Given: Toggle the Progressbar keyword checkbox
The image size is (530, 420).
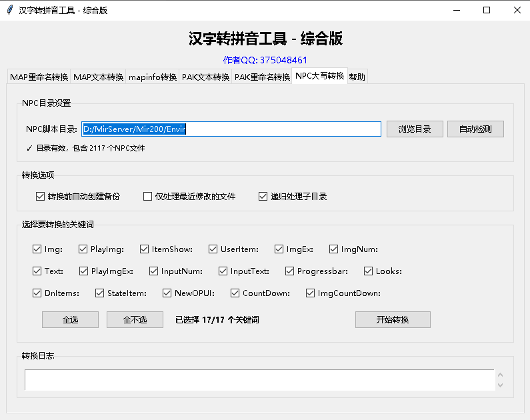Looking at the screenshot, I should (x=290, y=271).
